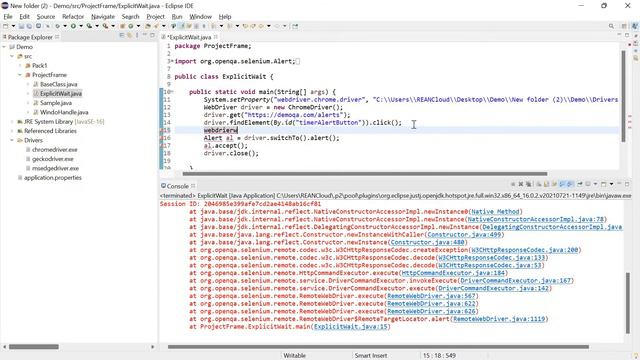This screenshot has height=360, width=640.
Task: Click the Debug bug icon in toolbar
Action: pyautogui.click(x=57, y=26)
